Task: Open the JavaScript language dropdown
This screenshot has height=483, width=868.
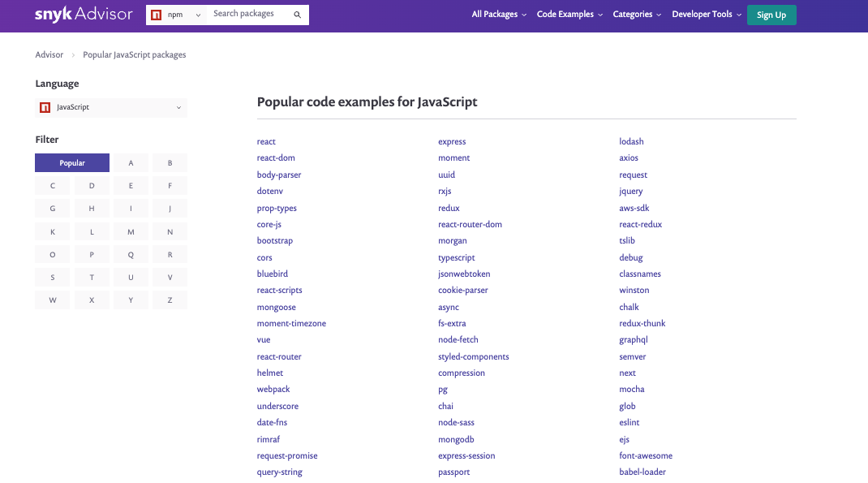Action: pyautogui.click(x=110, y=107)
